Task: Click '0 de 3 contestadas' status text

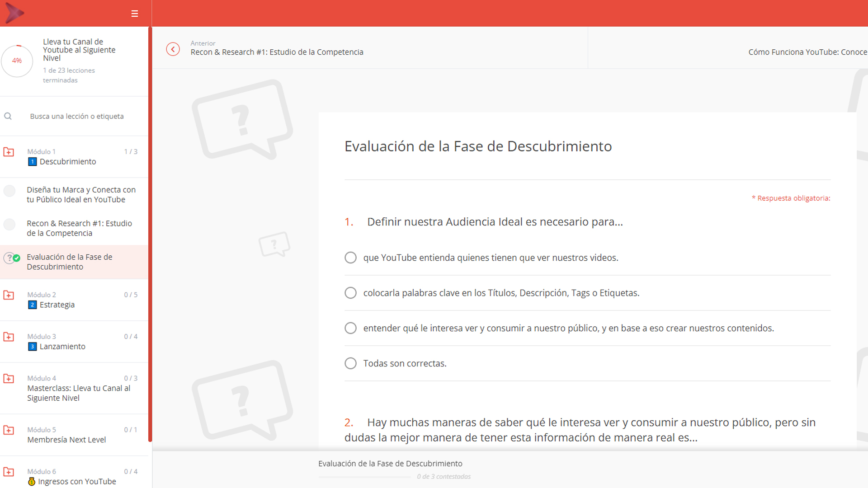Action: tap(443, 477)
